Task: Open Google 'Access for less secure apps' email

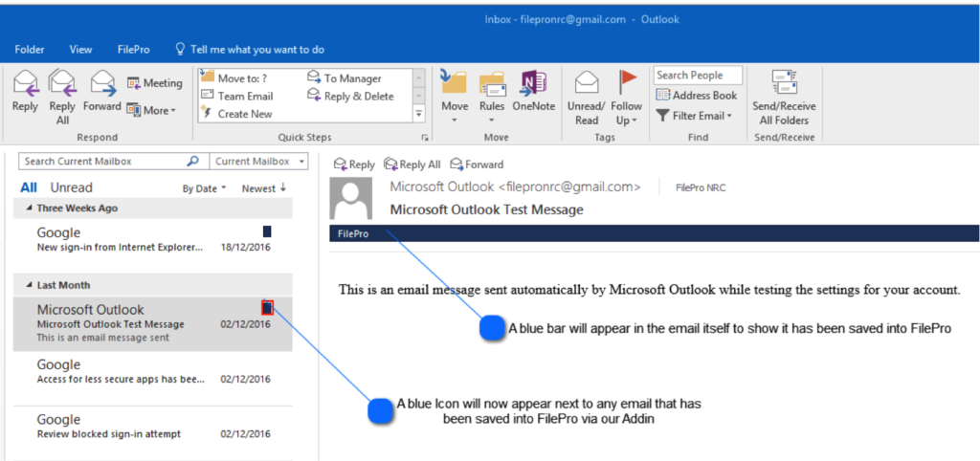Action: click(x=152, y=379)
